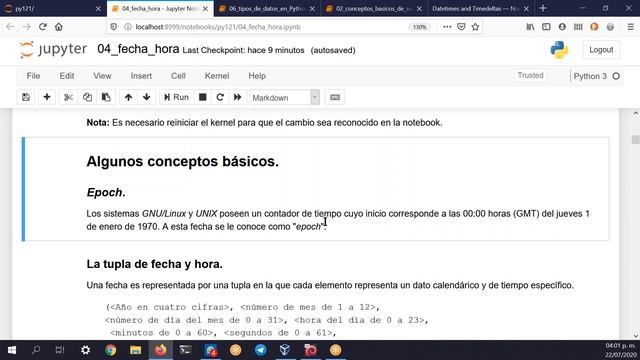Interrupt the kernel with the stop icon
The width and height of the screenshot is (640, 360).
[202, 97]
